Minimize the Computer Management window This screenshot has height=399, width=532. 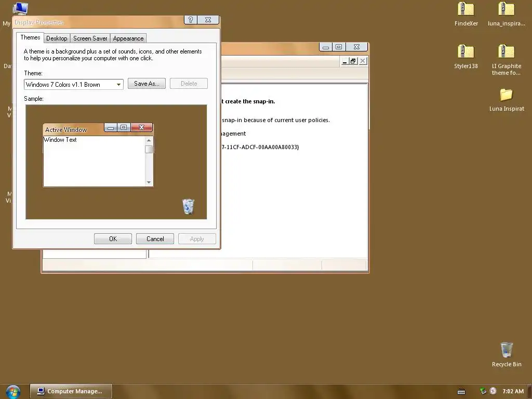coord(326,47)
